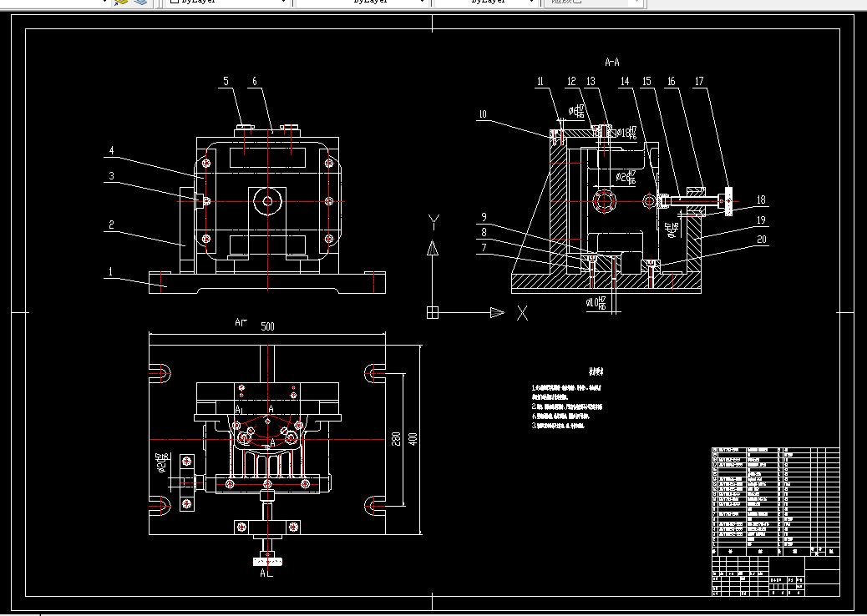The width and height of the screenshot is (867, 616).
Task: Select part balloon number 3
Action: tap(111, 175)
